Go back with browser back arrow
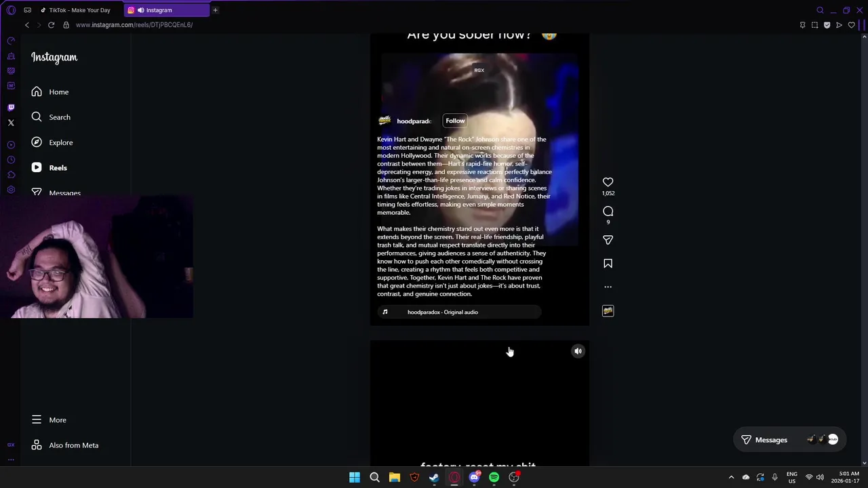This screenshot has width=868, height=488. [x=27, y=25]
